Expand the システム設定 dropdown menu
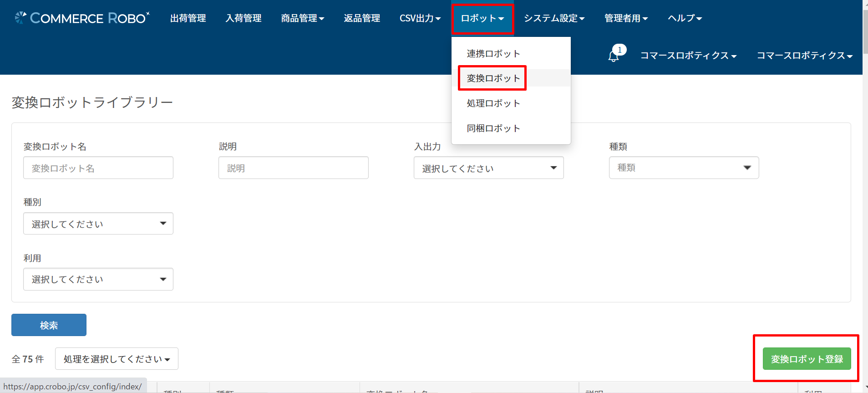 pyautogui.click(x=554, y=18)
